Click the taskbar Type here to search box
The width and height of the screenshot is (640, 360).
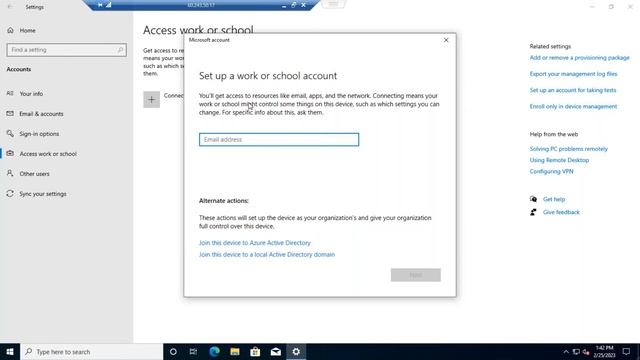coord(91,351)
